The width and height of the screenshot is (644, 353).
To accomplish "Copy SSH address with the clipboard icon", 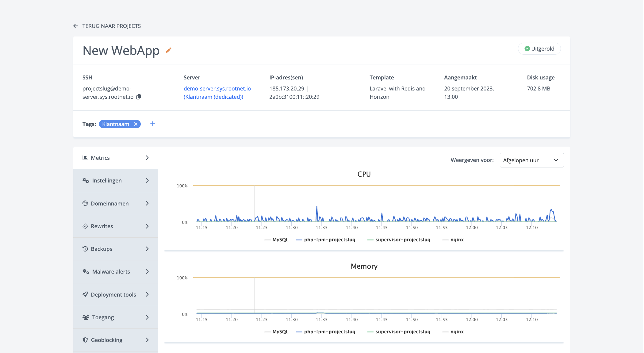I will click(139, 97).
